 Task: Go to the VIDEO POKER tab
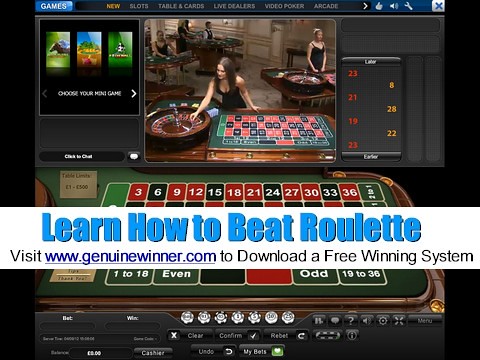pos(284,6)
